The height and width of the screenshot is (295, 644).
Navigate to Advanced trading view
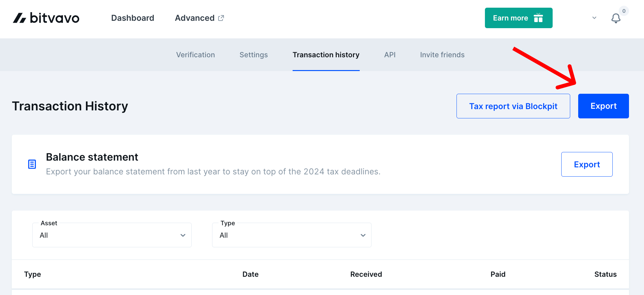(195, 18)
